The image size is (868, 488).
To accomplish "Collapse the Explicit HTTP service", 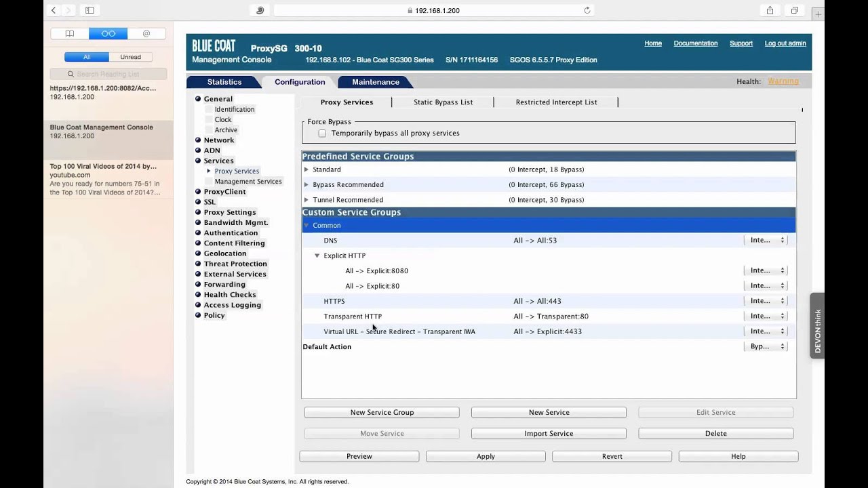I will (317, 256).
